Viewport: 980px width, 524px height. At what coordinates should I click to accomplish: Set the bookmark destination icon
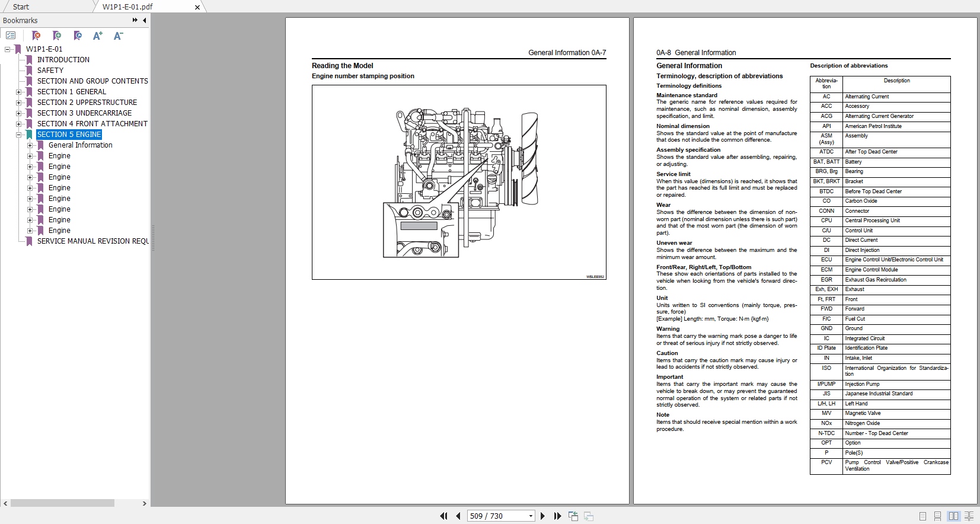click(x=78, y=36)
